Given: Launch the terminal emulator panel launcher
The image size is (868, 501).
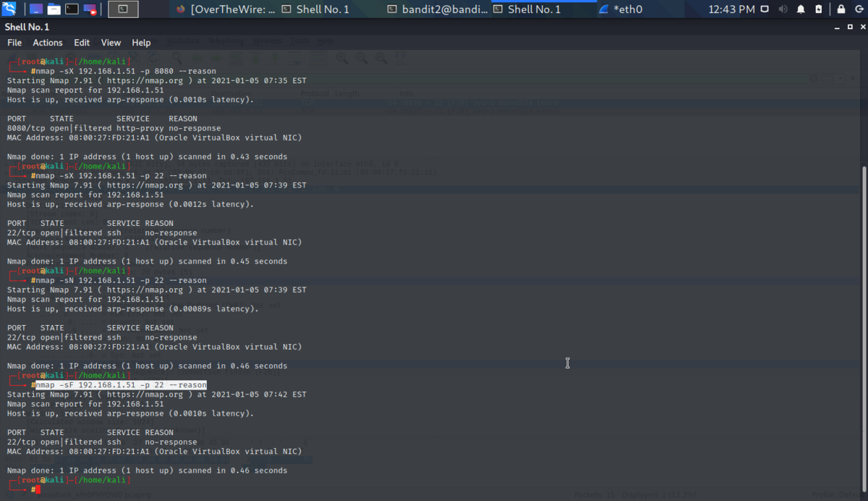Looking at the screenshot, I should tap(72, 9).
